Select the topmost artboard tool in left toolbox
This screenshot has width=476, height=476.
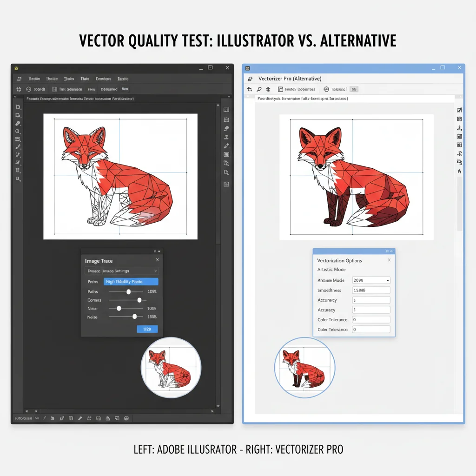pos(18,107)
